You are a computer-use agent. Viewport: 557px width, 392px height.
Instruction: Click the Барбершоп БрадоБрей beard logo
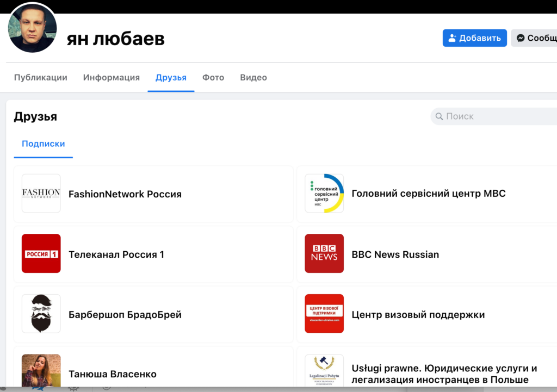pyautogui.click(x=41, y=314)
